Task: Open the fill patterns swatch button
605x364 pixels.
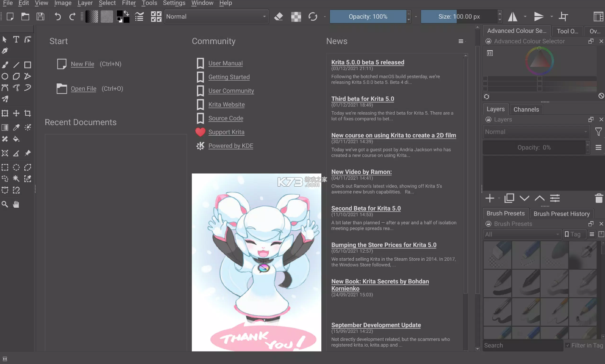Action: (107, 17)
